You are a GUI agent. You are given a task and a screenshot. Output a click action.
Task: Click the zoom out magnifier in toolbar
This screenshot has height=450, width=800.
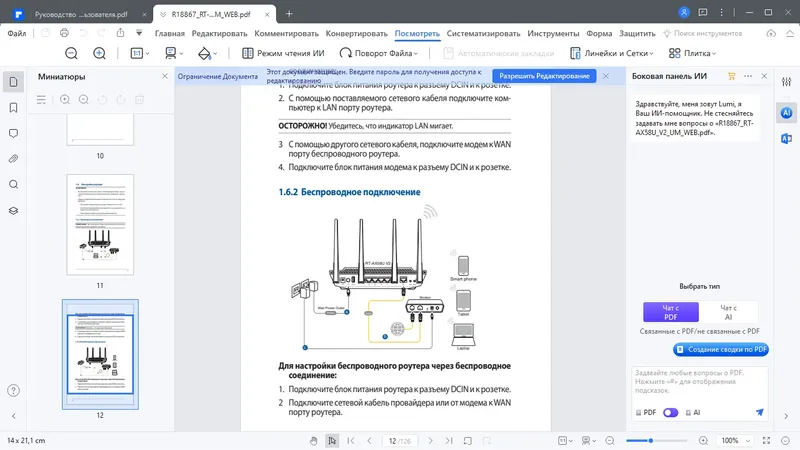[71, 53]
